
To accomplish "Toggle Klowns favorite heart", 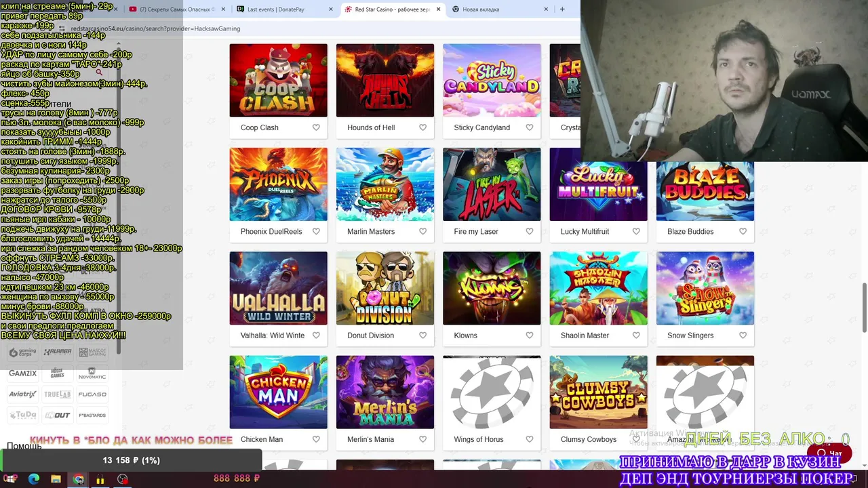I will coord(530,335).
